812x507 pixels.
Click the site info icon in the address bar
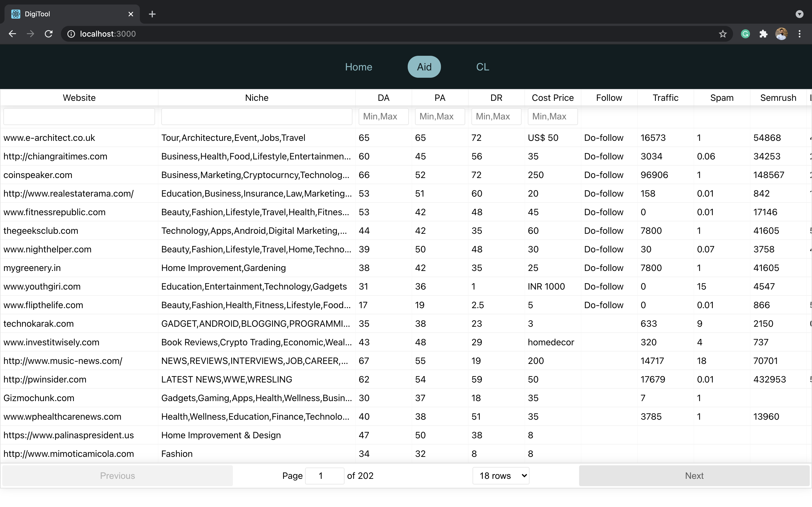click(71, 34)
